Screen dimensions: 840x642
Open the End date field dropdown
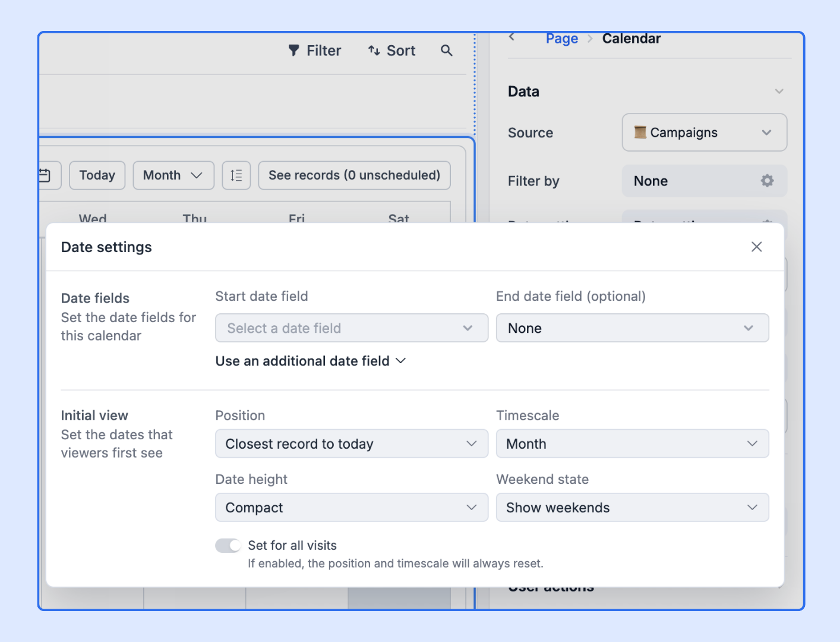[633, 328]
